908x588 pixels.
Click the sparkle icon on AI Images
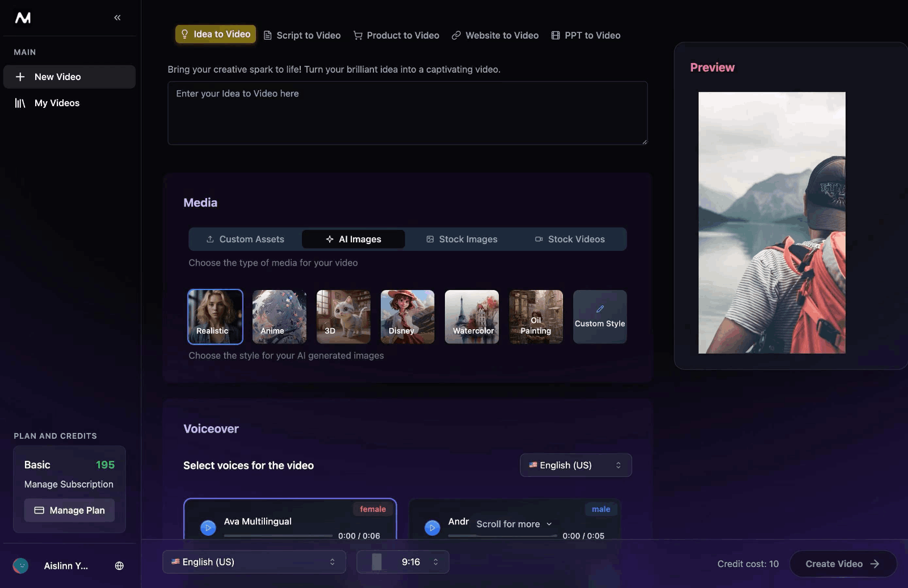(330, 239)
